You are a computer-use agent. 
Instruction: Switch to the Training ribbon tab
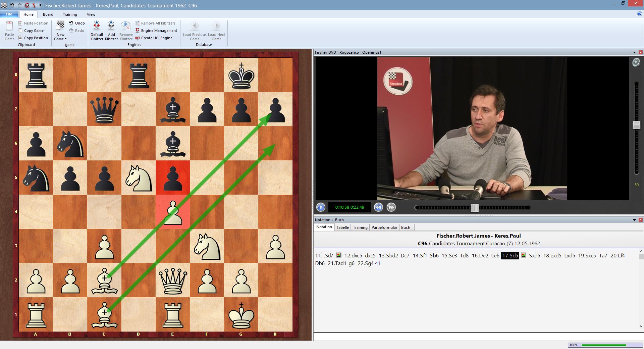(70, 14)
